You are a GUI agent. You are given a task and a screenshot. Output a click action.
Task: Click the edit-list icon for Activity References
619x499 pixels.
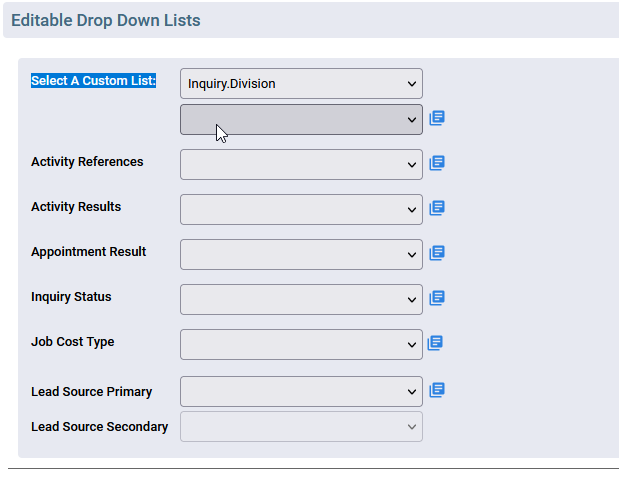click(x=437, y=163)
